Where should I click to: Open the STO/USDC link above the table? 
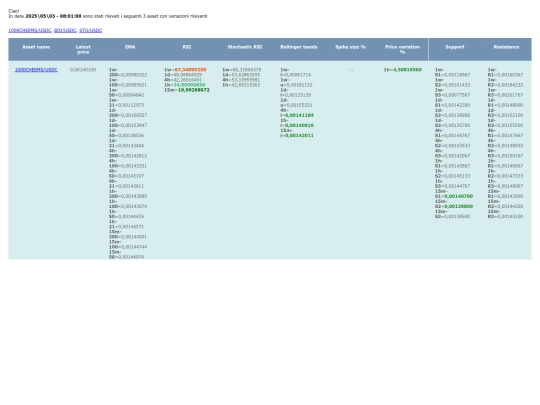[x=91, y=30]
